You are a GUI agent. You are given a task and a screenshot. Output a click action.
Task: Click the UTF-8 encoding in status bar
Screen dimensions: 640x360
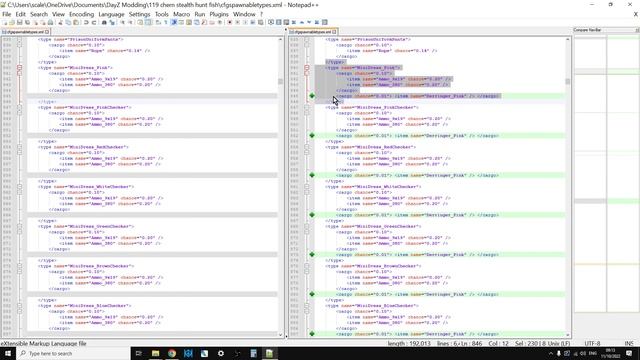pyautogui.click(x=592, y=343)
